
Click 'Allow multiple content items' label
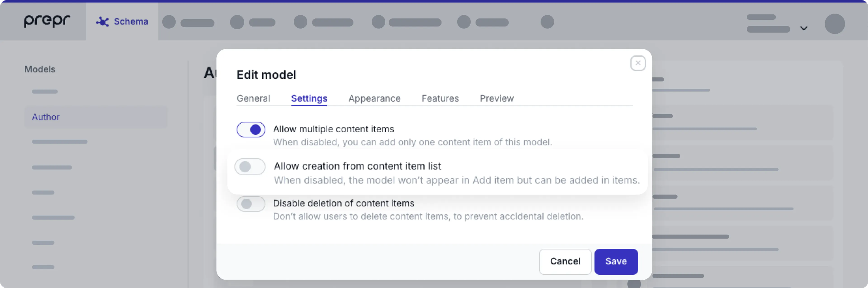[333, 129]
